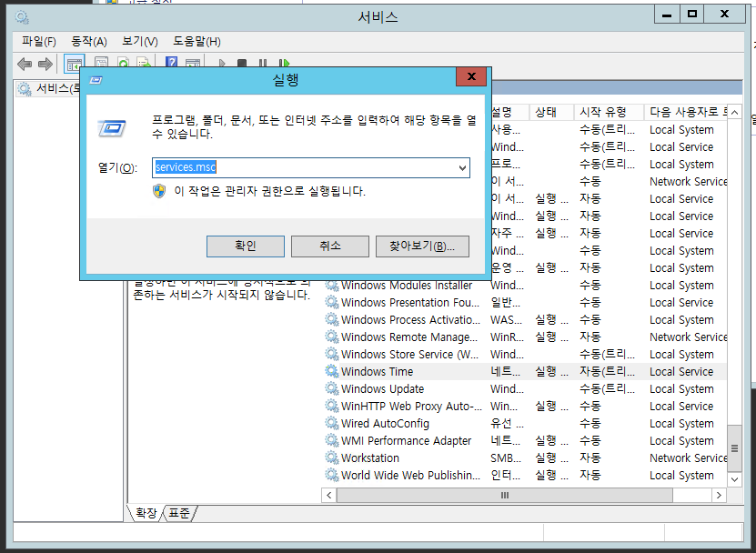Click the vertical scrollbar up arrow
756x553 pixels.
pyautogui.click(x=734, y=113)
